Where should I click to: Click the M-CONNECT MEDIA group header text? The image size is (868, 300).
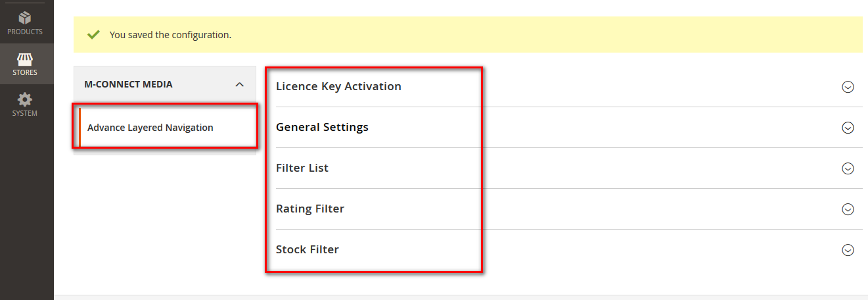point(129,84)
